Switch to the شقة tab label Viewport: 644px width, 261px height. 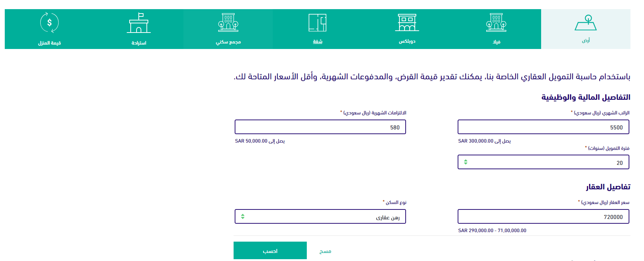click(317, 42)
